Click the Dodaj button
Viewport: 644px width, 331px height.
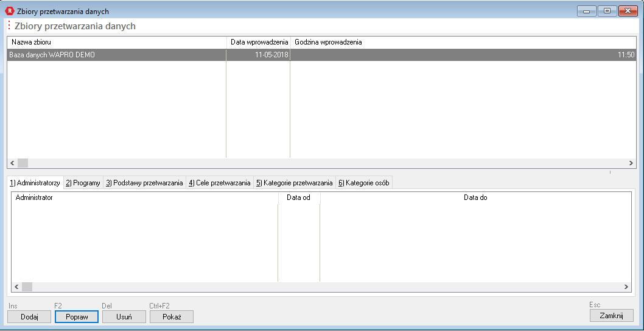tap(30, 316)
